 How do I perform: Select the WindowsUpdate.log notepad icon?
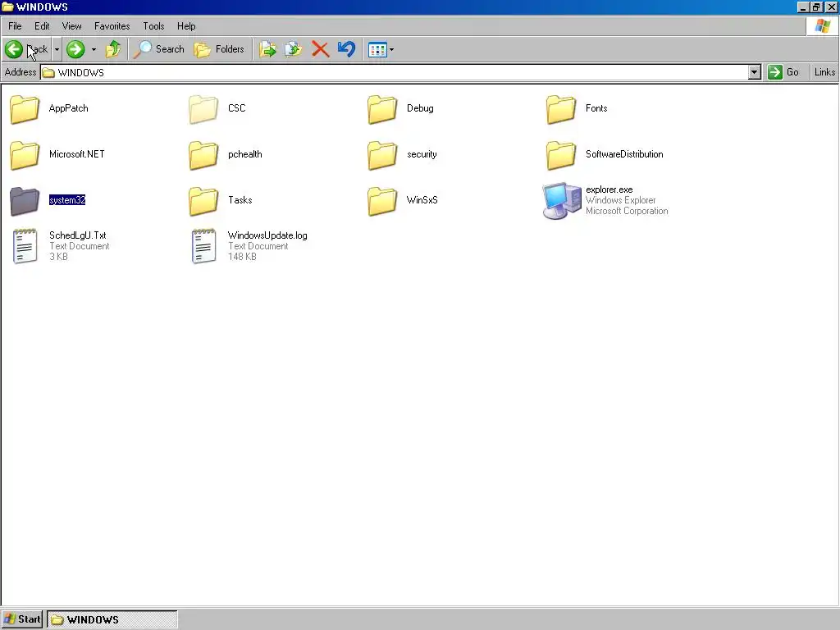click(x=204, y=246)
